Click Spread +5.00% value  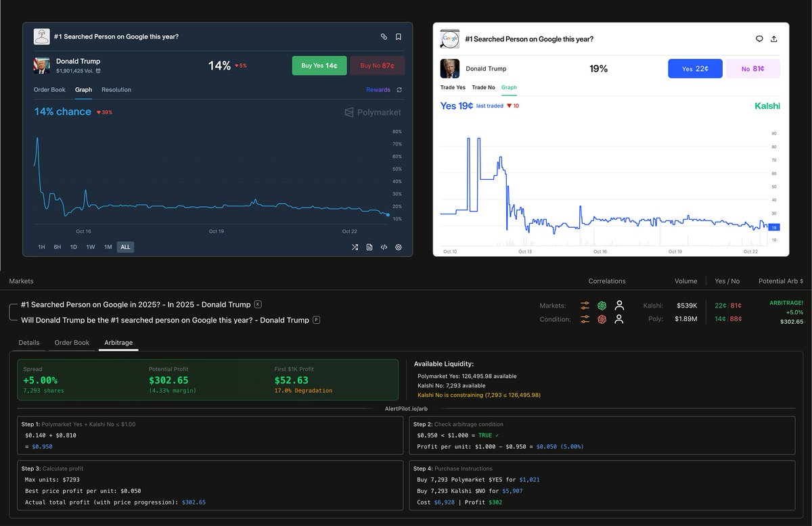pos(40,381)
